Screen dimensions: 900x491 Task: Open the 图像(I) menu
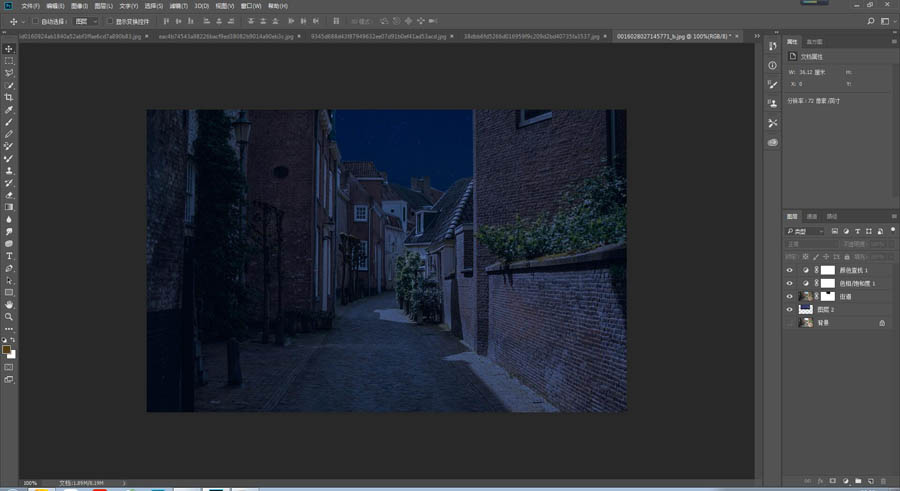(80, 6)
